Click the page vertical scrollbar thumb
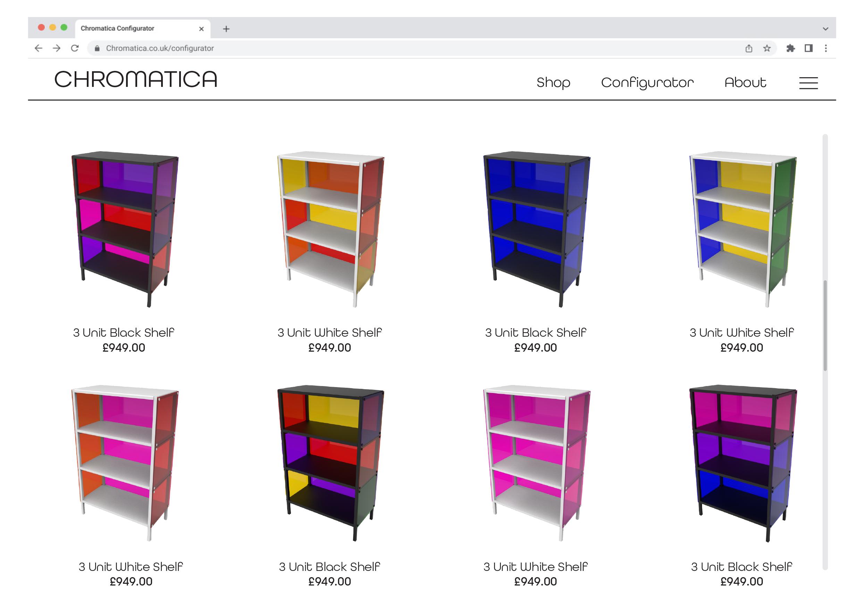The height and width of the screenshot is (614, 868). pos(825,326)
